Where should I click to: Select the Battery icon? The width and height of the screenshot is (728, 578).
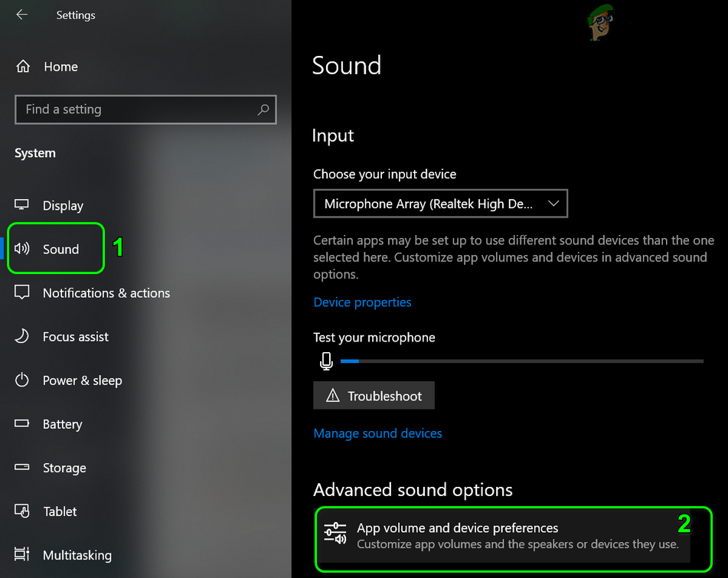pyautogui.click(x=22, y=423)
